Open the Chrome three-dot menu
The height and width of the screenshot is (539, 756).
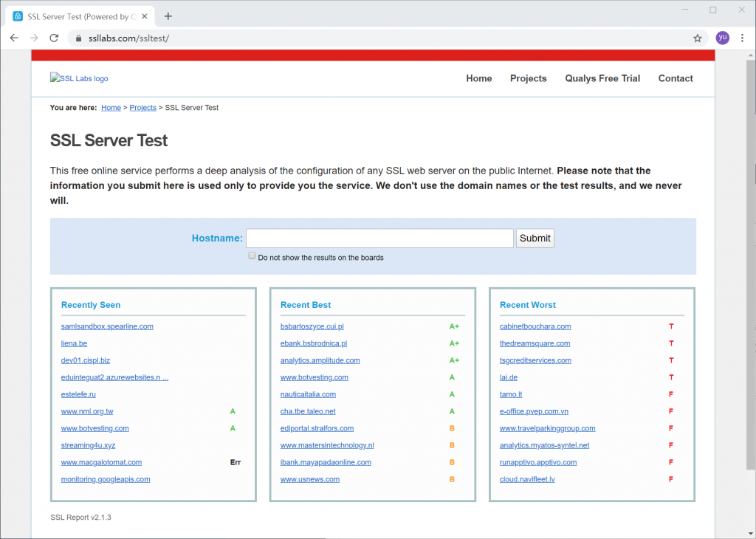click(x=742, y=38)
